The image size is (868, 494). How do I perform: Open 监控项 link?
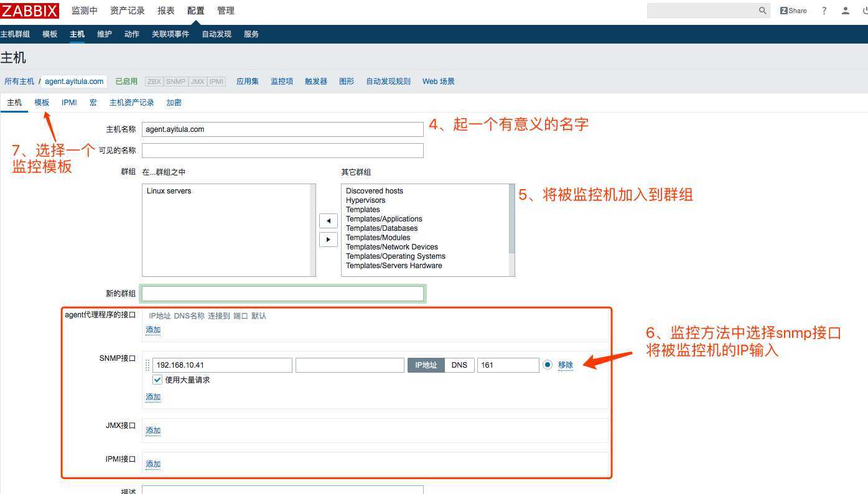click(282, 82)
